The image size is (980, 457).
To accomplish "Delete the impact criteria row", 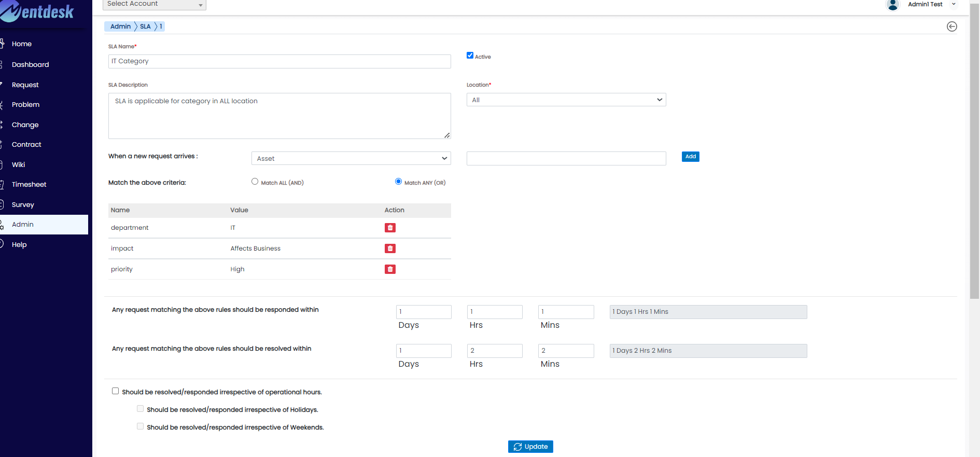I will click(390, 248).
